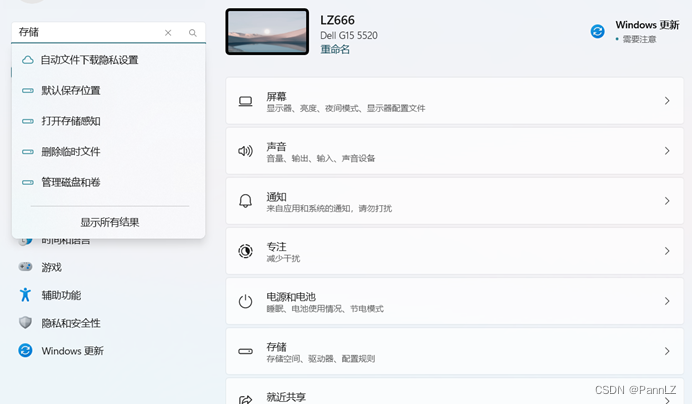Click the drive icon beside 管理磁盘和卷
The image size is (692, 404).
28,182
